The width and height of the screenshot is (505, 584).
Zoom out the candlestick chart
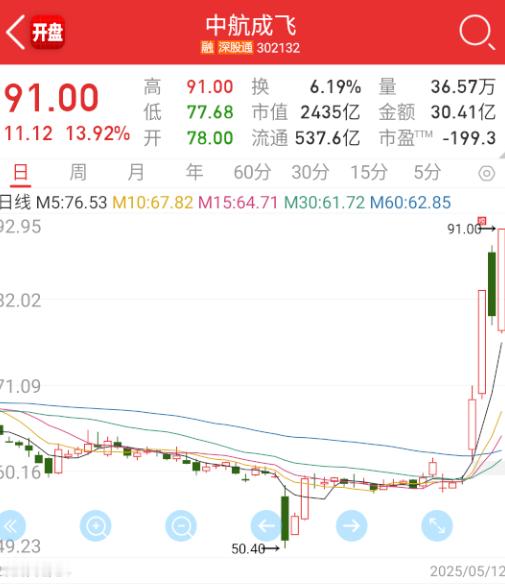click(181, 526)
